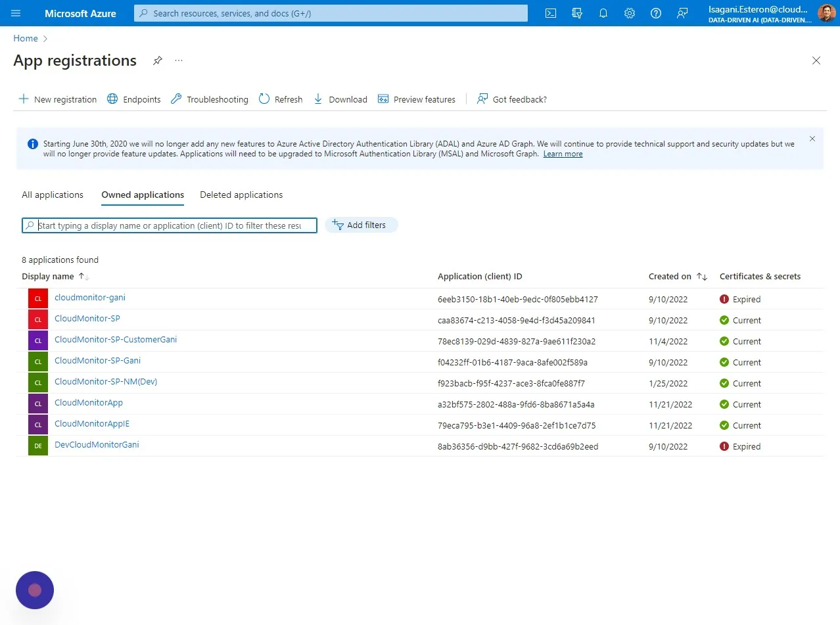Click the info icon in the banner
Image resolution: width=840 pixels, height=625 pixels.
point(33,144)
